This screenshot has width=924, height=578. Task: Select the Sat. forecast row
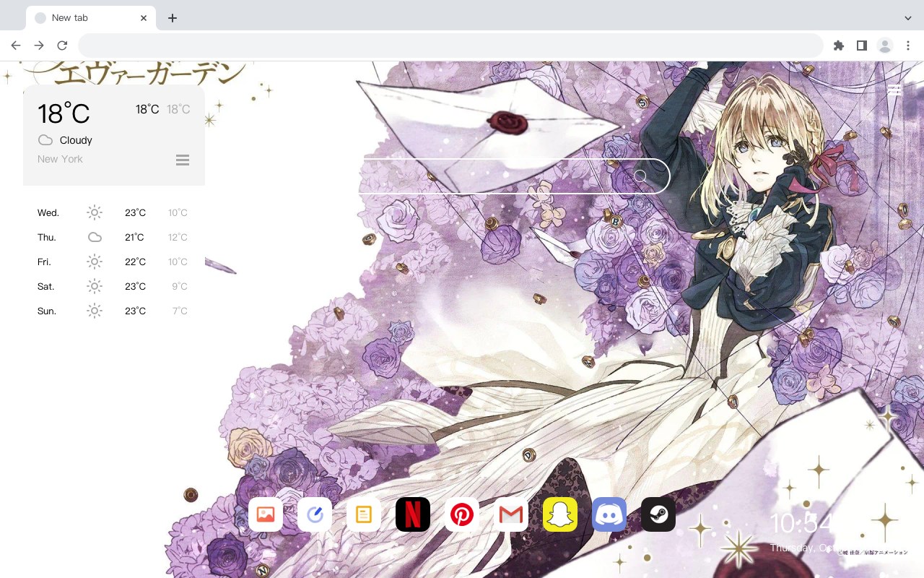coord(113,286)
